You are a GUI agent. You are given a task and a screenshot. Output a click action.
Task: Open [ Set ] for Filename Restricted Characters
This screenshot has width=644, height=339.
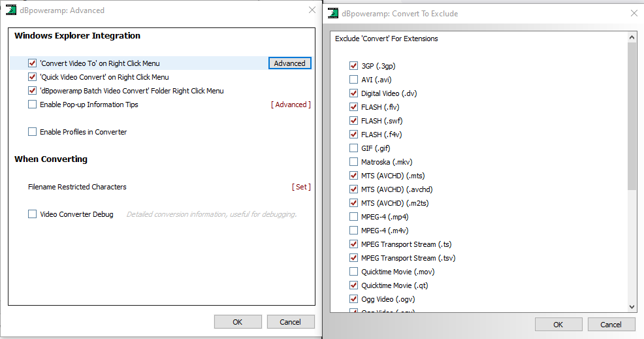[x=301, y=187]
